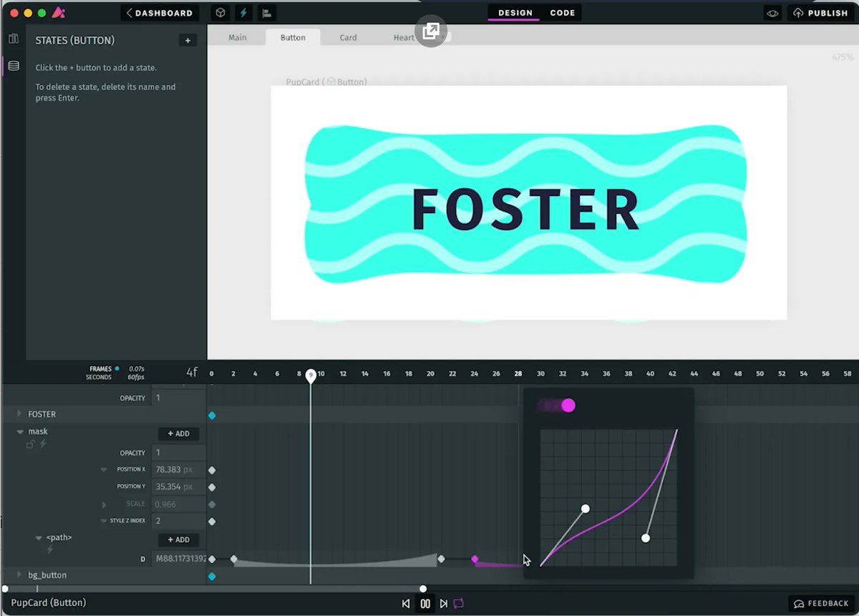Toggle the lock on the mask layer
Image resolution: width=859 pixels, height=616 pixels.
[x=30, y=444]
